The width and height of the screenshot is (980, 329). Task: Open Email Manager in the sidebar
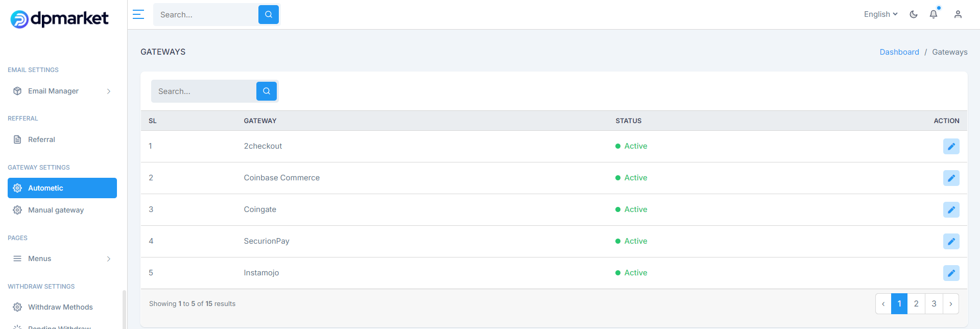coord(62,91)
